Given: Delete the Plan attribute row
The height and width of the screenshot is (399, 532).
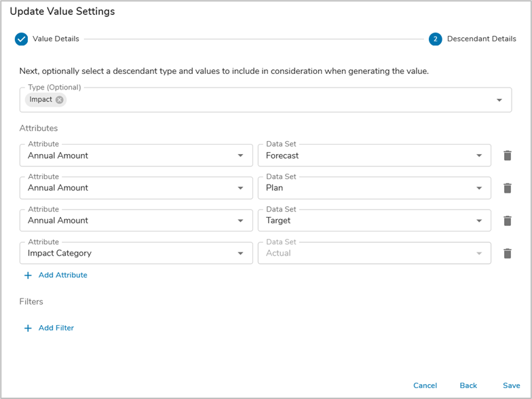Looking at the screenshot, I should click(x=507, y=188).
